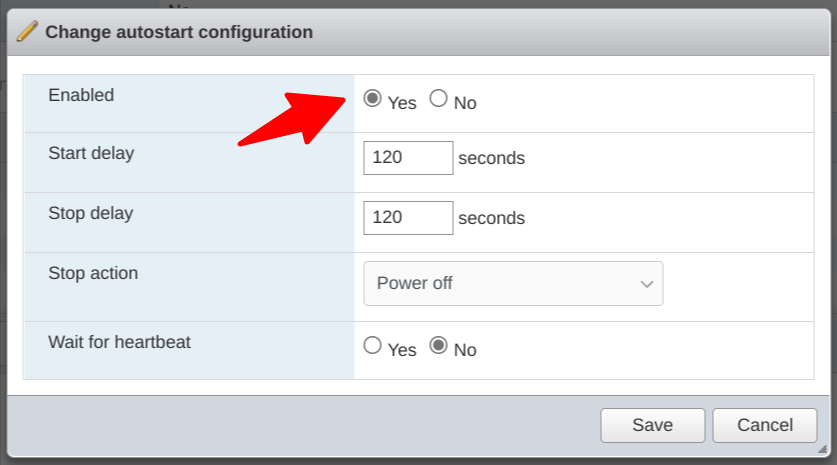Select No for Enabled option
This screenshot has width=837, height=465.
click(x=438, y=99)
